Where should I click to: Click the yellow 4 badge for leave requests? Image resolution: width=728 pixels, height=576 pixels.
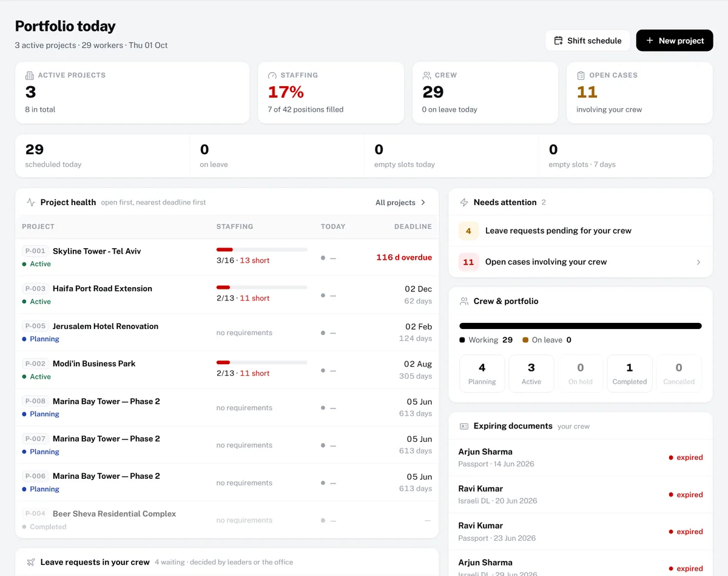click(468, 231)
